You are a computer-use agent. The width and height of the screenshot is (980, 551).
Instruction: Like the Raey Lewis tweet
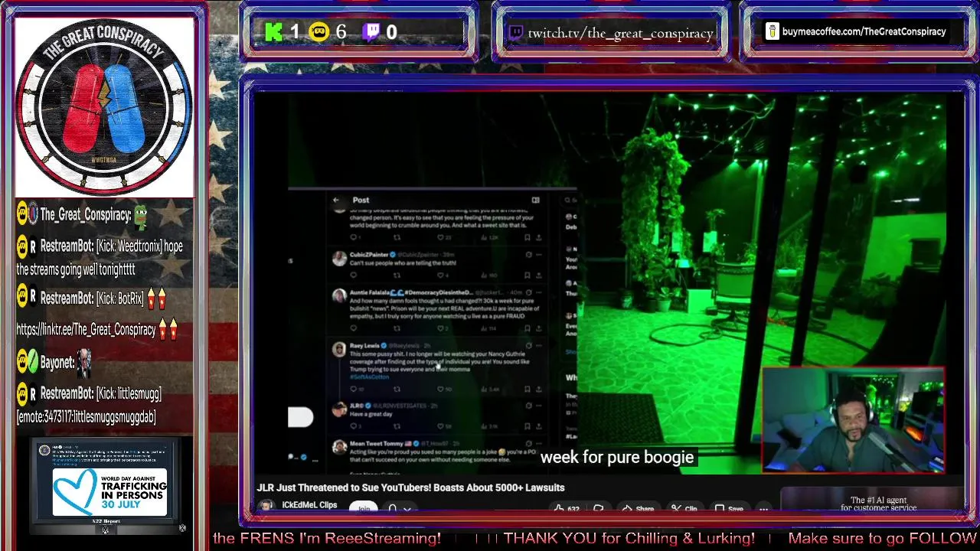[440, 389]
